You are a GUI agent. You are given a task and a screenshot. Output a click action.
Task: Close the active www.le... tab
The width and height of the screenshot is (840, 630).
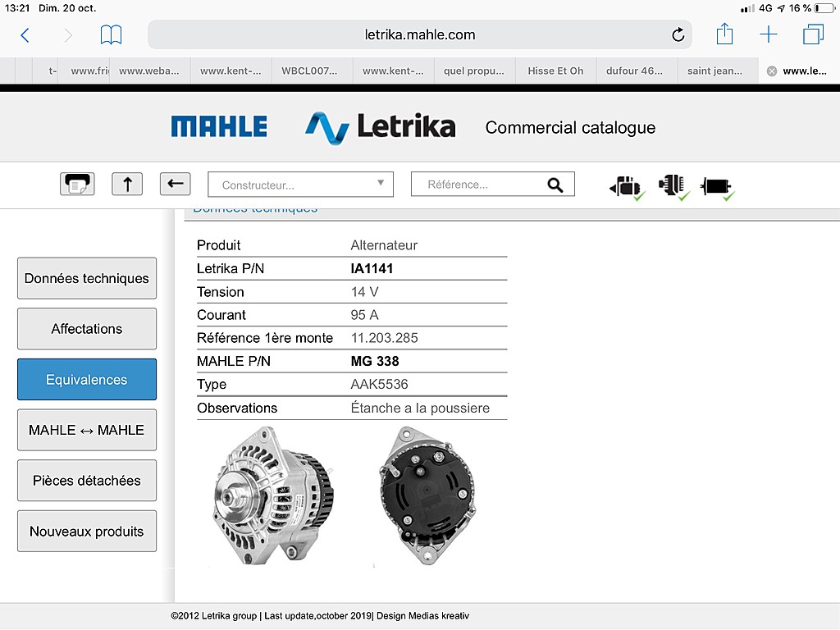pyautogui.click(x=771, y=71)
